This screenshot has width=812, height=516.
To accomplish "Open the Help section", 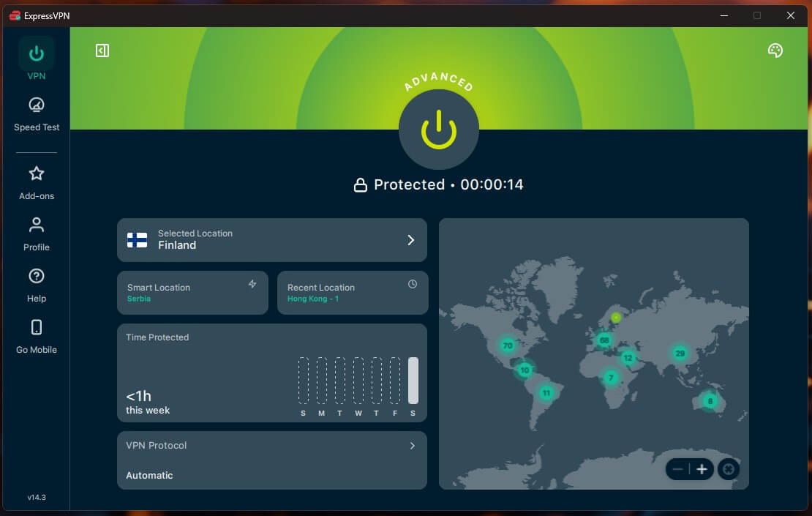I will point(37,286).
